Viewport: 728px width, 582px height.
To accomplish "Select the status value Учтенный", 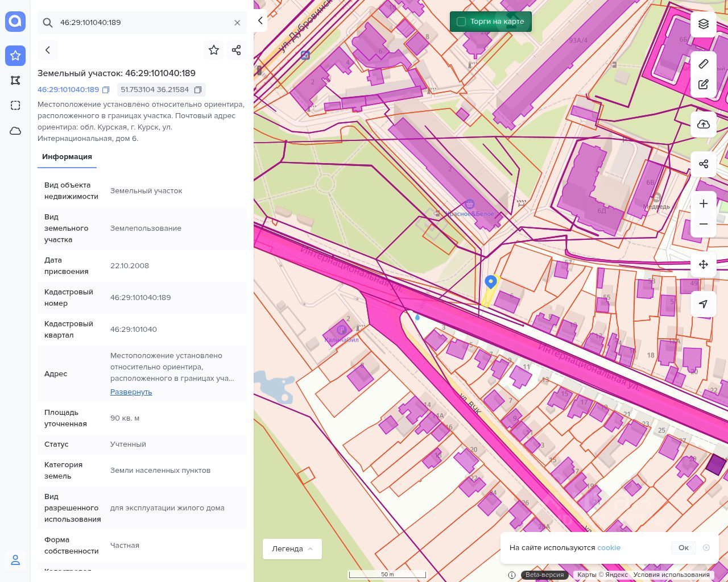I will tap(128, 444).
